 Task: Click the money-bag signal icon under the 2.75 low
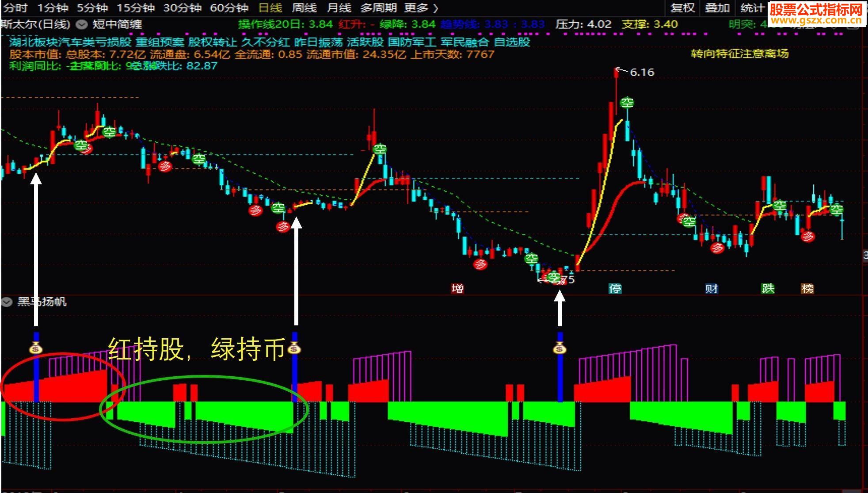560,348
